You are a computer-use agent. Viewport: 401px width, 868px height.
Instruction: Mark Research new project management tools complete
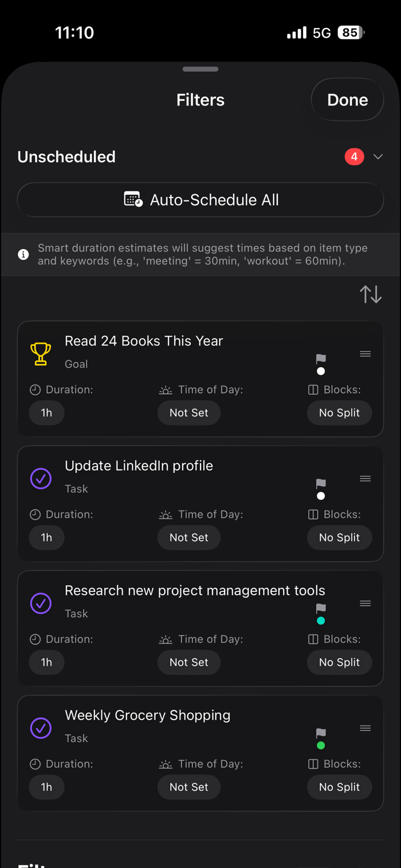(41, 603)
